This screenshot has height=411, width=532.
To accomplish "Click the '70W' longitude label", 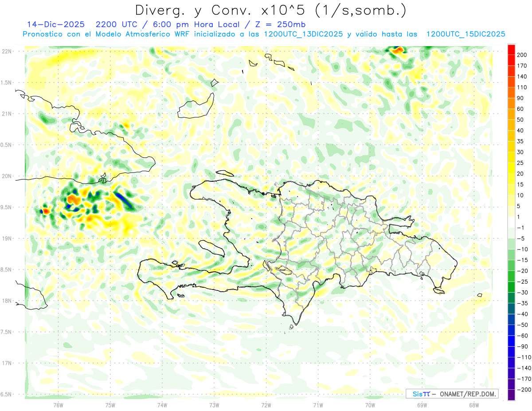I will pyautogui.click(x=370, y=404).
